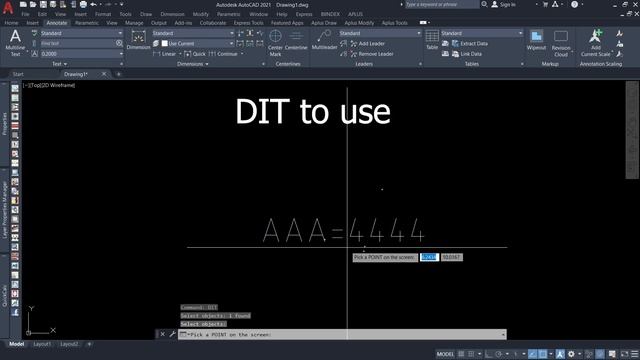Toggle ortho mode in status bar
640x360 pixels.
tap(489, 354)
